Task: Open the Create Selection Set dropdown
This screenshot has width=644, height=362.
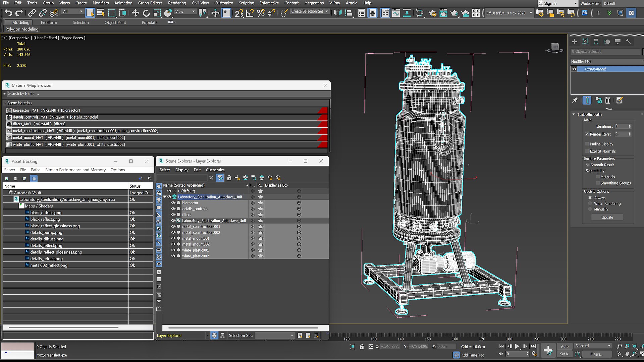Action: tap(310, 11)
